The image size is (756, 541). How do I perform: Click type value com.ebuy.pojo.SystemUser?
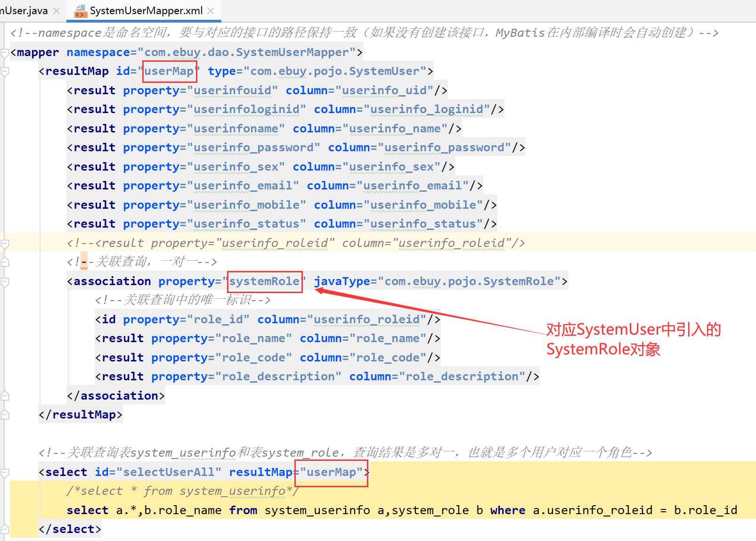pos(334,71)
